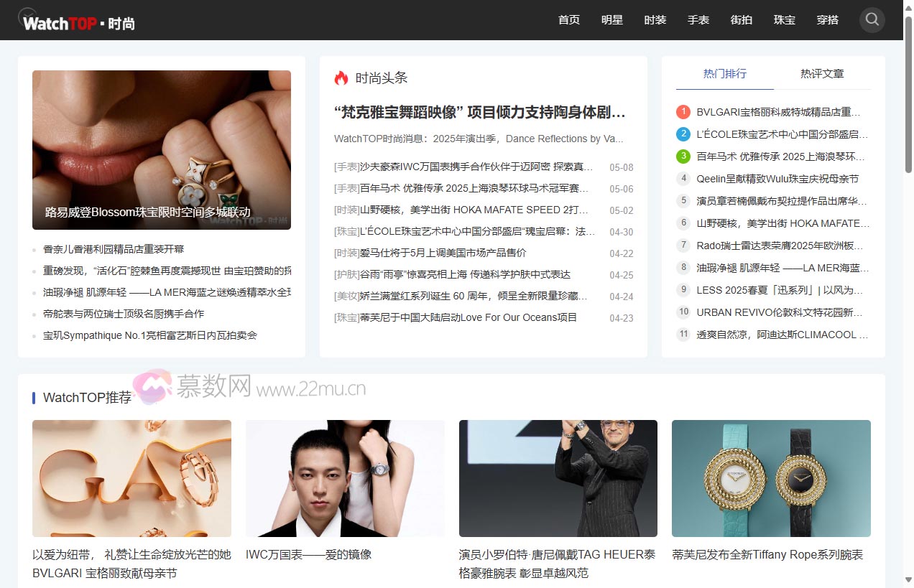Click rank 3 green badge in ranking
This screenshot has width=914, height=588.
point(683,157)
